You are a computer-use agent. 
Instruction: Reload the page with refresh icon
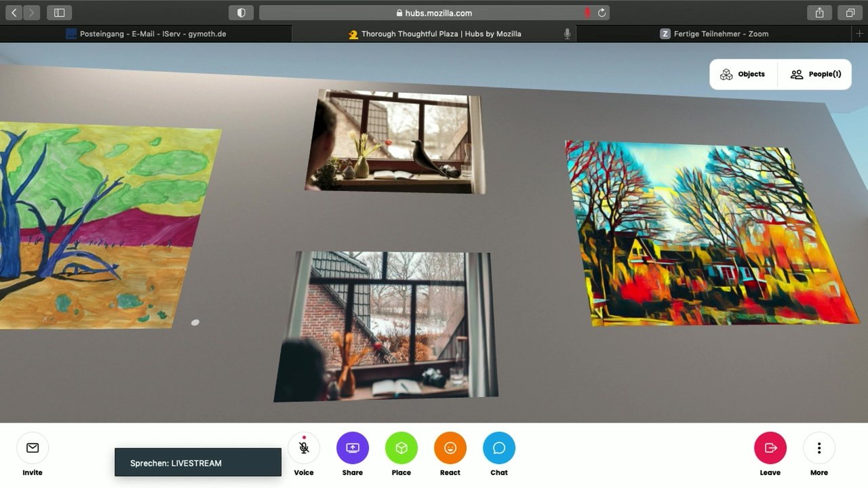click(x=601, y=13)
